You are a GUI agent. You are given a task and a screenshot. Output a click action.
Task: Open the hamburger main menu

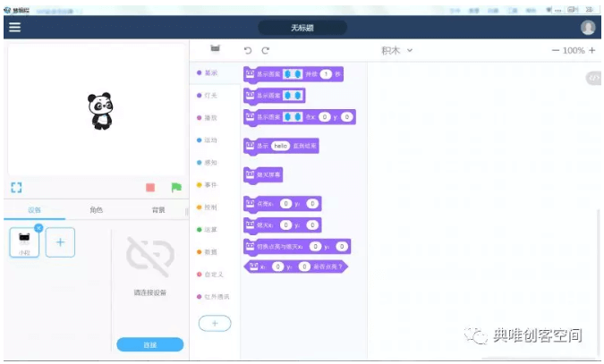[14, 27]
